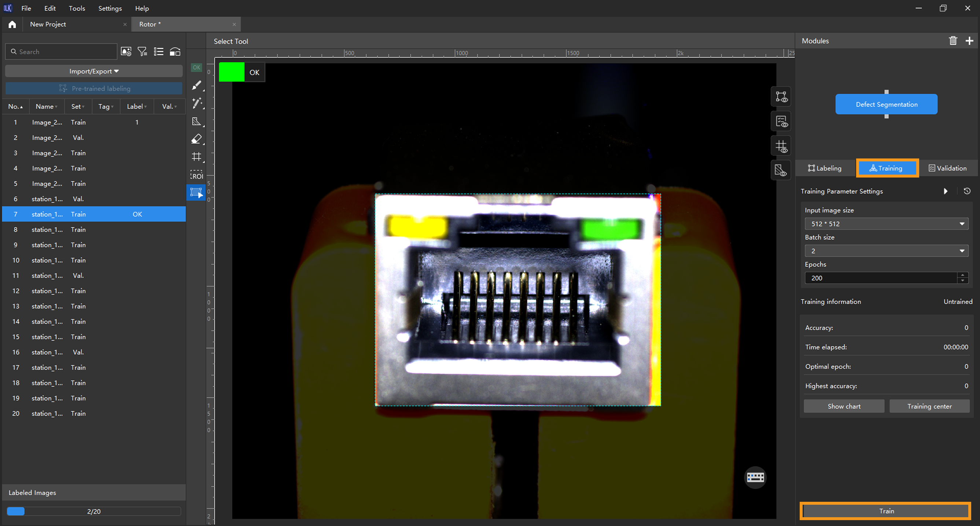
Task: Switch to the Training tab
Action: tap(887, 168)
